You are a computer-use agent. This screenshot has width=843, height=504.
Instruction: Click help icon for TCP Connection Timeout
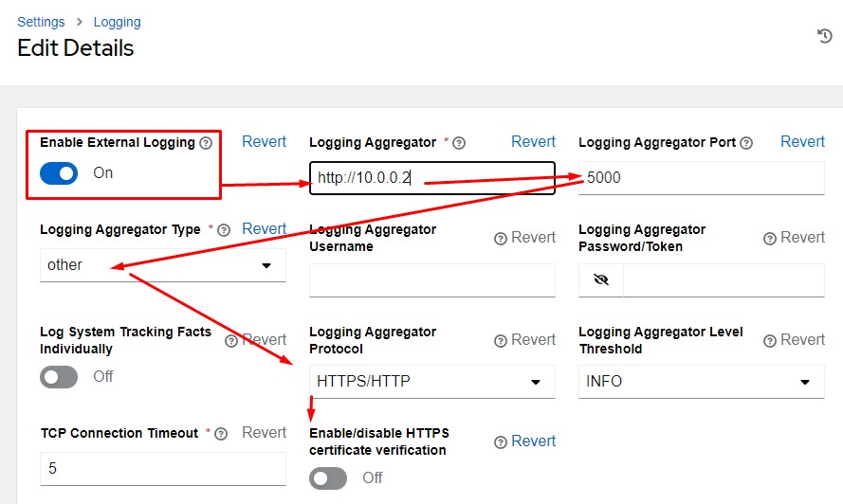click(221, 434)
